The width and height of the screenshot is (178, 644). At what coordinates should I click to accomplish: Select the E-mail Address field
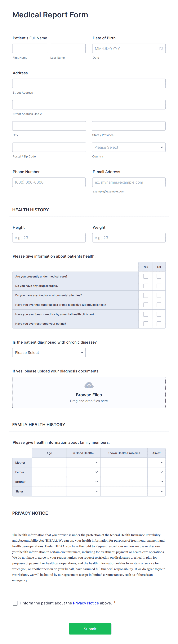point(129,182)
